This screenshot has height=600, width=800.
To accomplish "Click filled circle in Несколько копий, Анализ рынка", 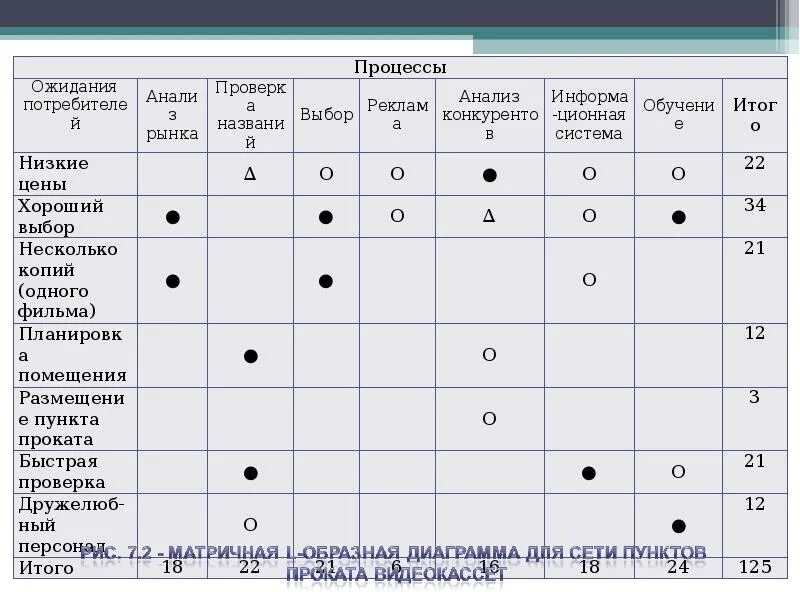I will coord(173,281).
